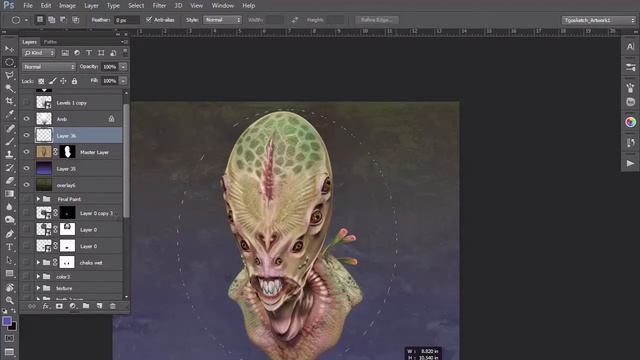Expand the color3 group
The height and width of the screenshot is (360, 640).
click(38, 277)
